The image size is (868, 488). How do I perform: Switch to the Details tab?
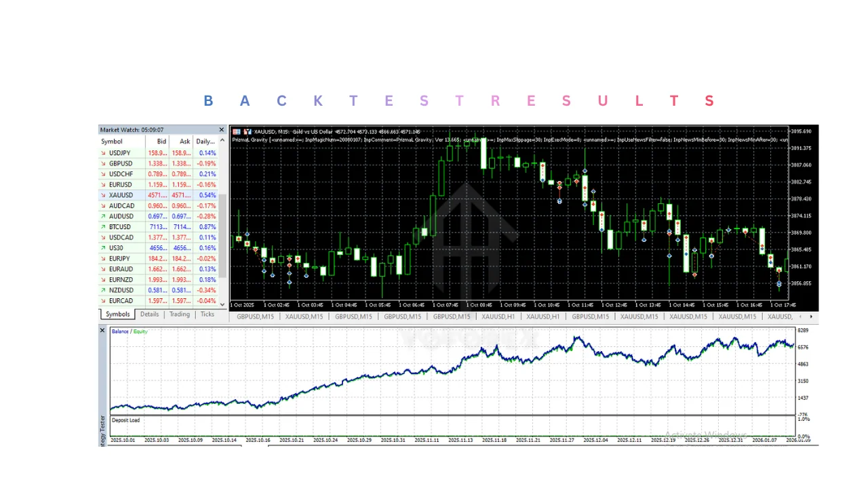pyautogui.click(x=149, y=314)
